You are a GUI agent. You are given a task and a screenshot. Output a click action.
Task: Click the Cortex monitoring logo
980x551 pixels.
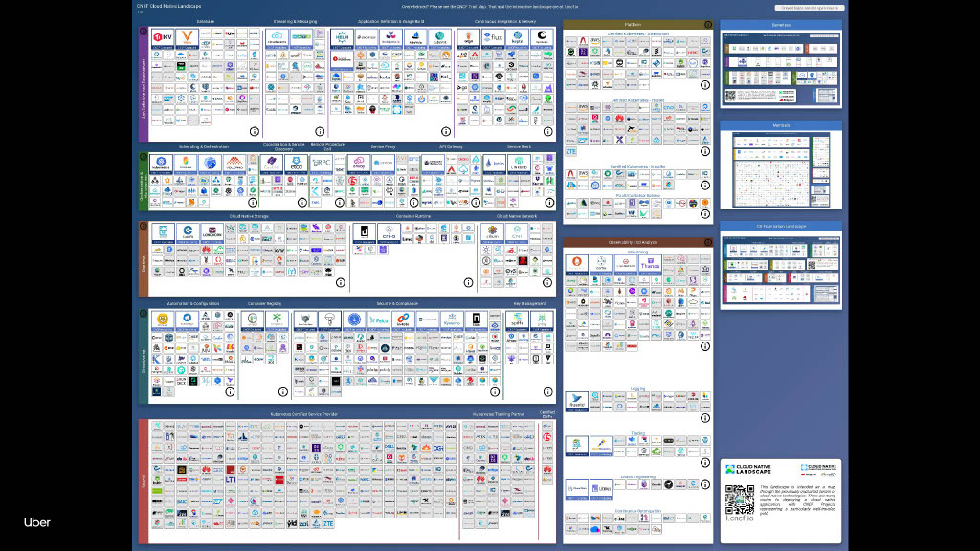click(x=601, y=264)
